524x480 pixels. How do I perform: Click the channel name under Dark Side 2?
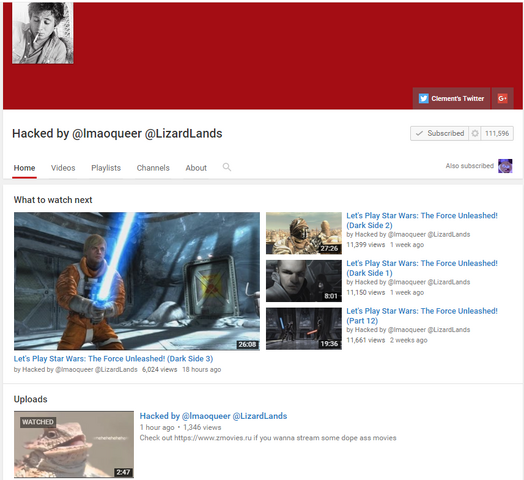(412, 234)
